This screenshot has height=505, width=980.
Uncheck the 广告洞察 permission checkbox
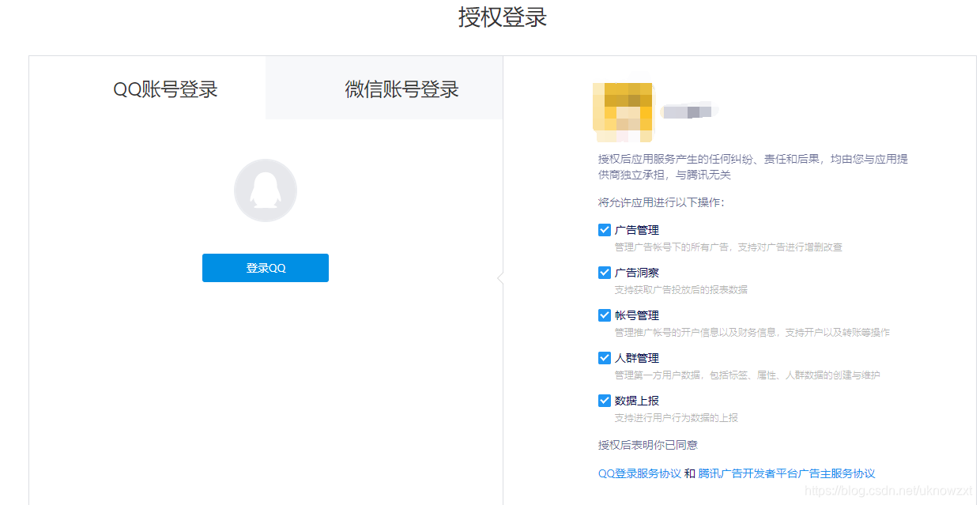[x=605, y=273]
